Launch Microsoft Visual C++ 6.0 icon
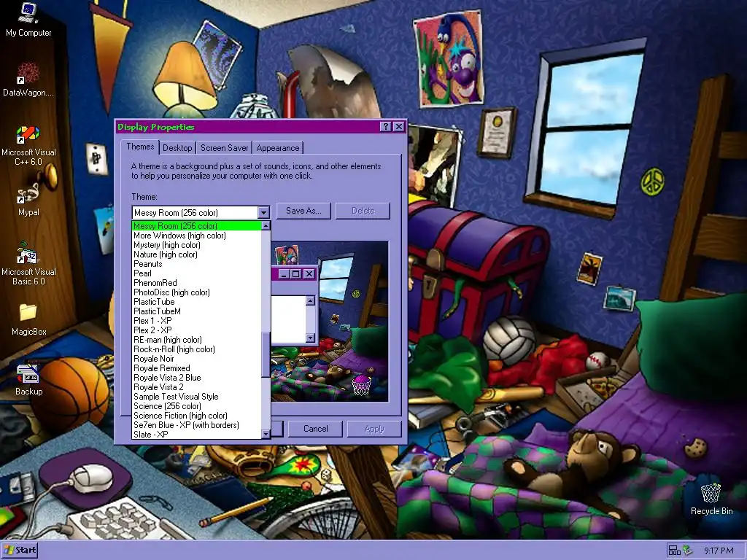 pyautogui.click(x=28, y=145)
